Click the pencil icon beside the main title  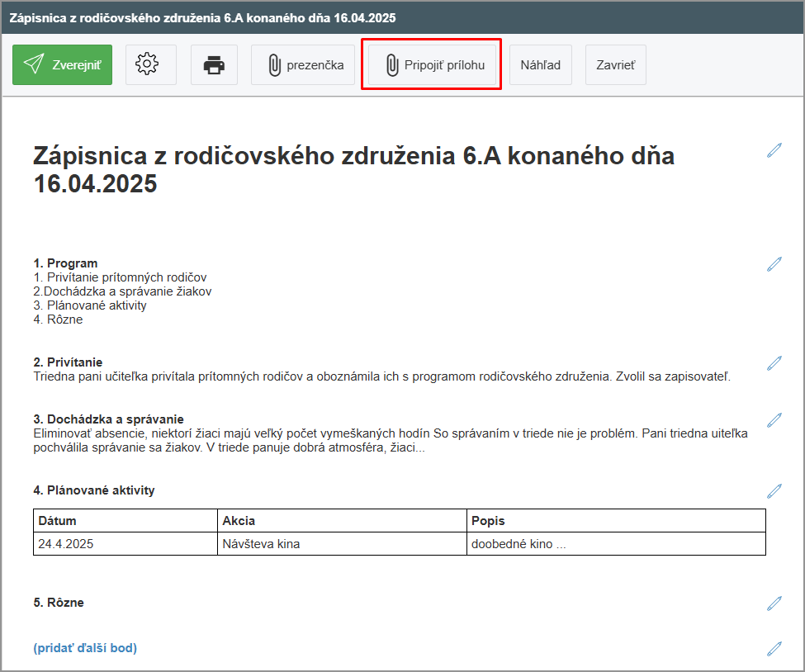point(774,149)
